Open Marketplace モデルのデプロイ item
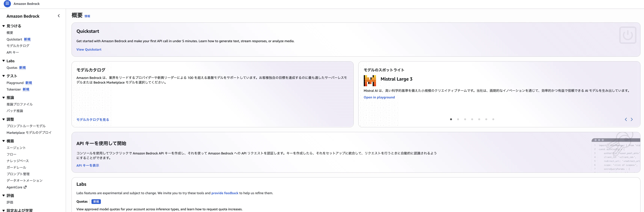This screenshot has height=212, width=644. coord(29,133)
